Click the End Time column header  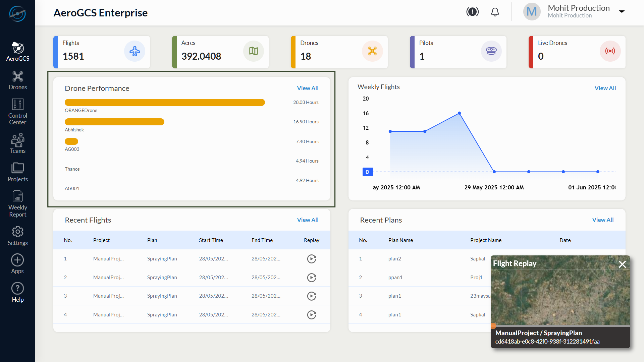262,240
